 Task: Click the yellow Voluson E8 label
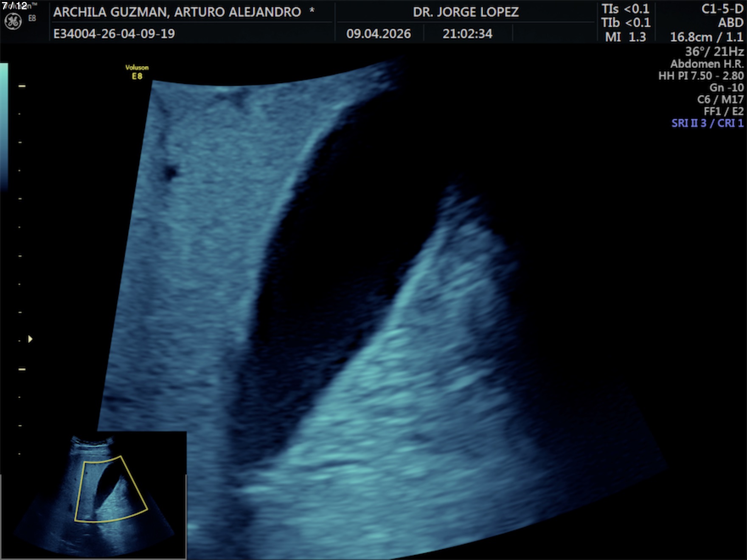click(x=137, y=72)
